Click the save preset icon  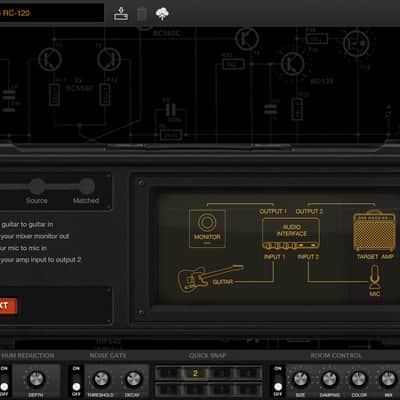pos(121,14)
